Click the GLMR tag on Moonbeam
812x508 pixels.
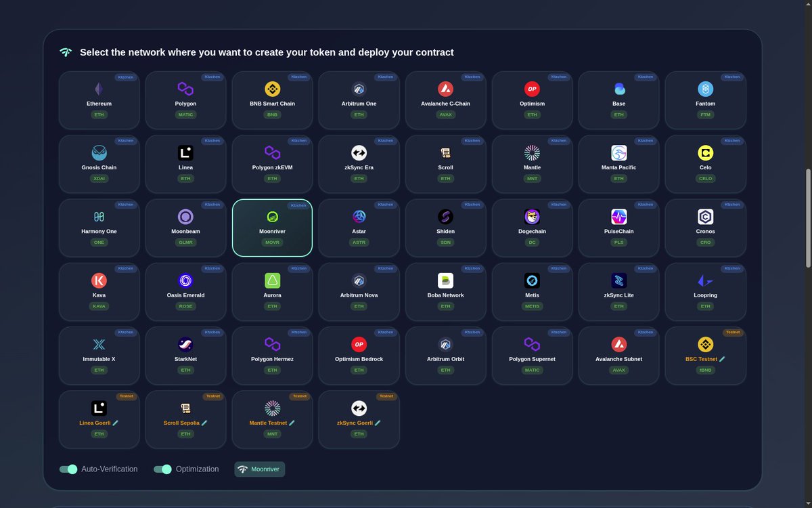(x=185, y=242)
